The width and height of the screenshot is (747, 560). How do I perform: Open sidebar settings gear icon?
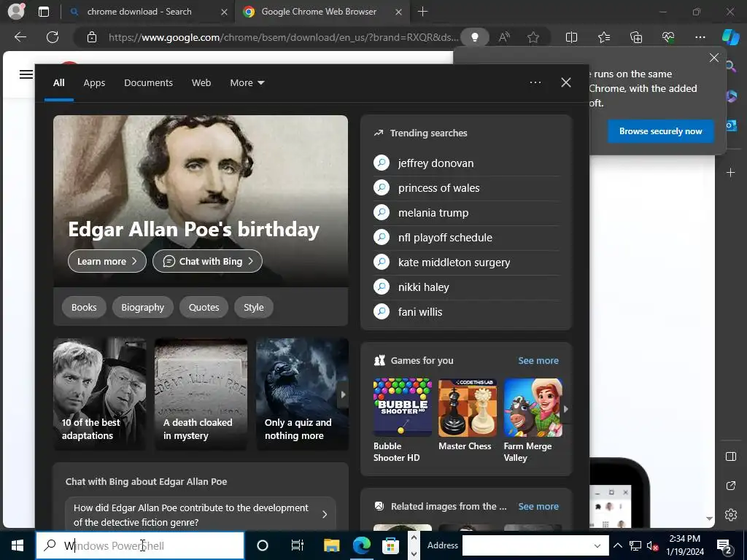pos(731,515)
